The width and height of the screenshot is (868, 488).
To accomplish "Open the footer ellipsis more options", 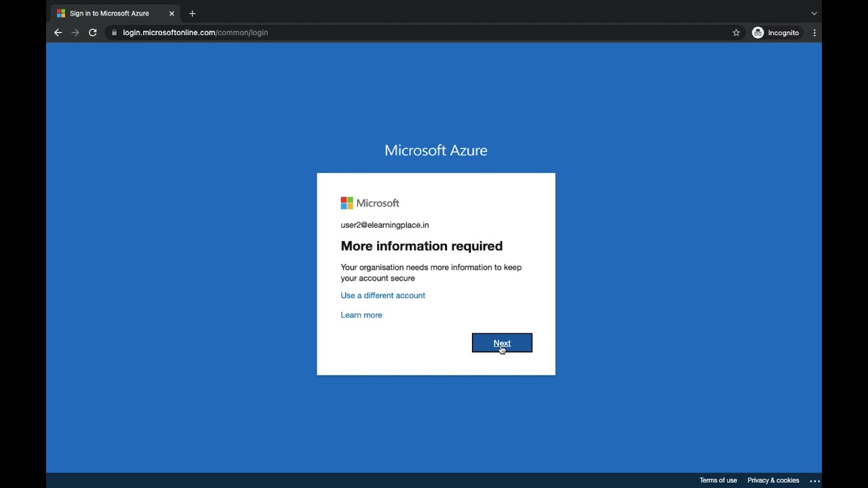I will coord(815,481).
